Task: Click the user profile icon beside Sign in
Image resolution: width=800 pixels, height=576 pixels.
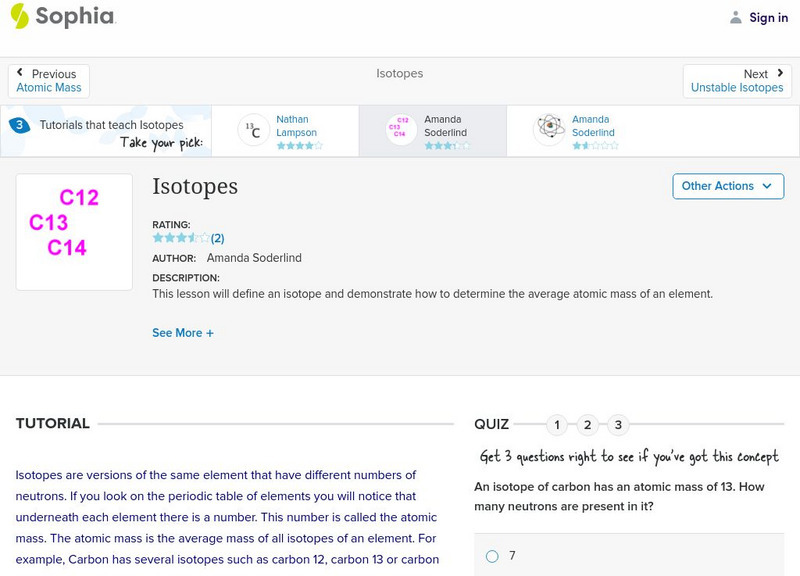Action: (736, 18)
